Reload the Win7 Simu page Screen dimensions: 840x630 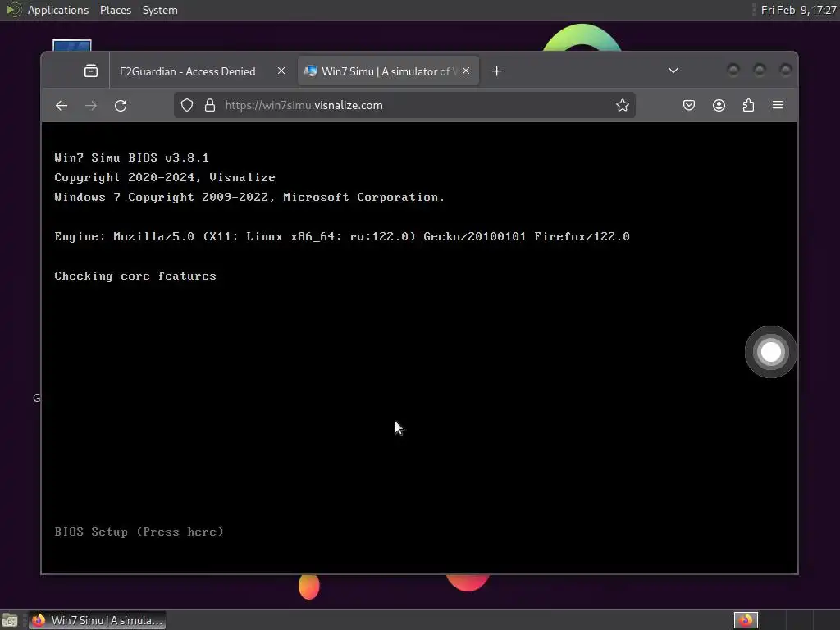coord(121,106)
